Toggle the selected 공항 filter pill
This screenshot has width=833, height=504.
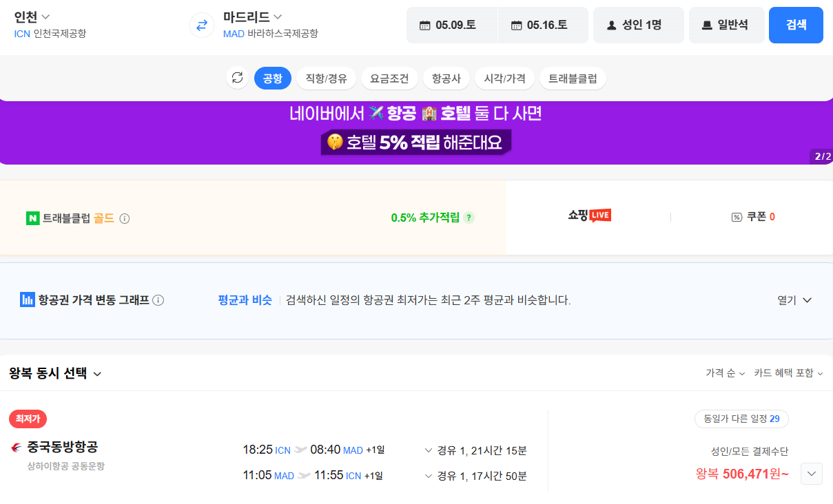tap(272, 78)
